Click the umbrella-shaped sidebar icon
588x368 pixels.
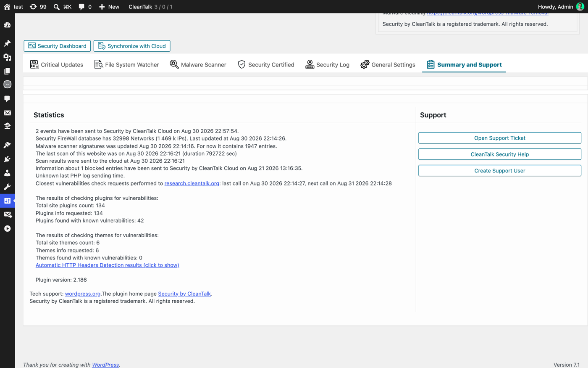point(7,126)
